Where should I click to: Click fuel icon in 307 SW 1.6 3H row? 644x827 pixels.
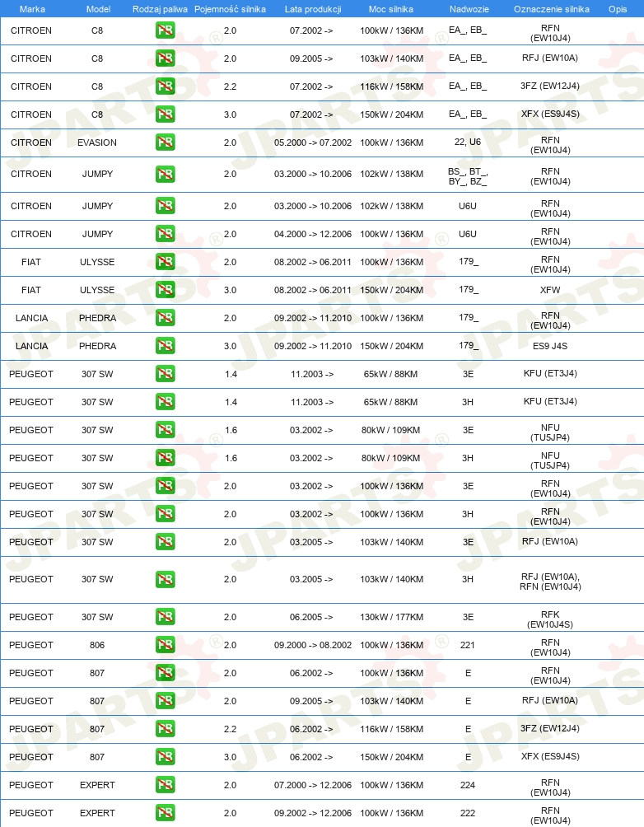pyautogui.click(x=165, y=457)
